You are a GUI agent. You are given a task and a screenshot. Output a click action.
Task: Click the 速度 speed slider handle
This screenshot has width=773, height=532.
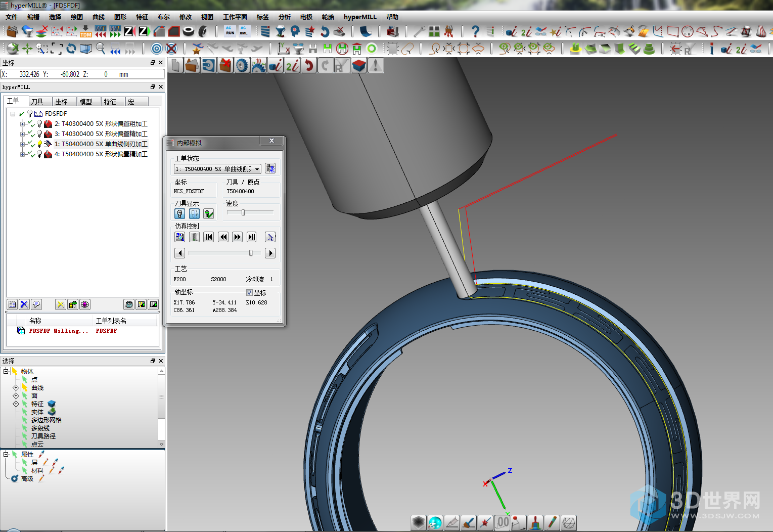[x=243, y=212]
